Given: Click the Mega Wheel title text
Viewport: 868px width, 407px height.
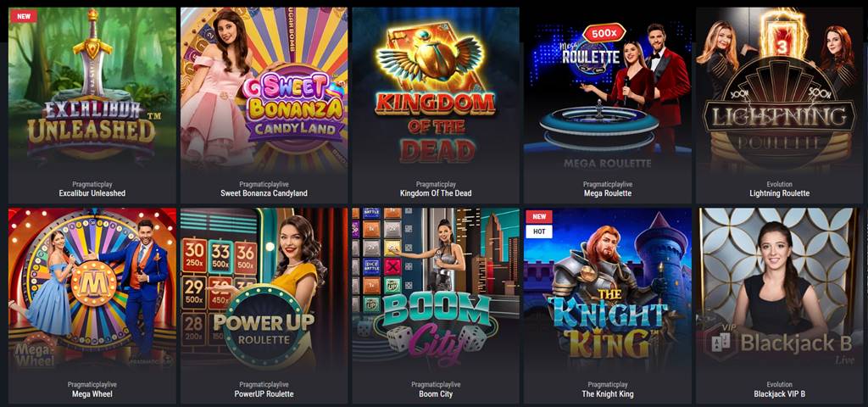Looking at the screenshot, I should 92,394.
